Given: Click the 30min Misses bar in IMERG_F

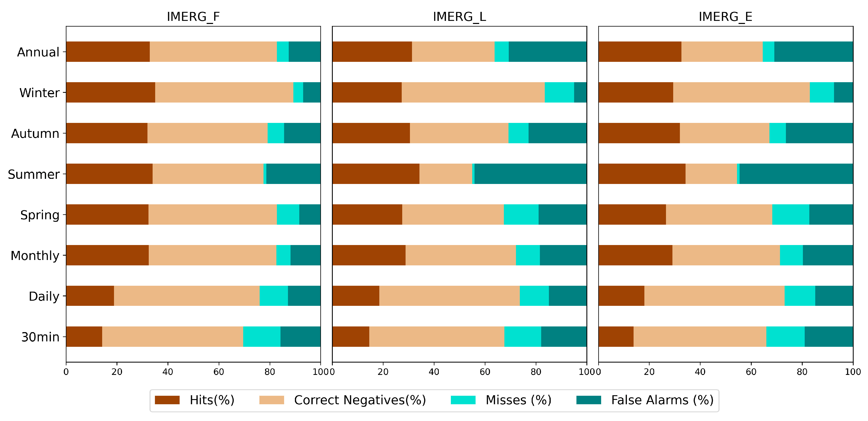Looking at the screenshot, I should coord(262,336).
